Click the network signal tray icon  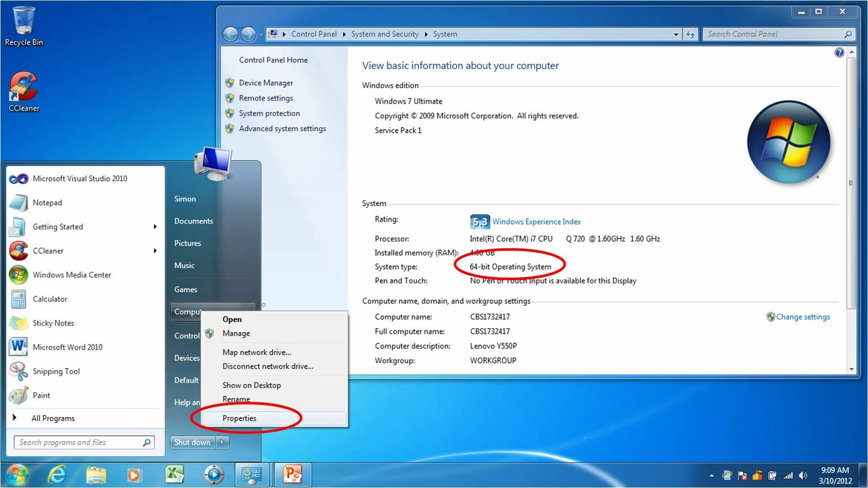click(x=788, y=476)
